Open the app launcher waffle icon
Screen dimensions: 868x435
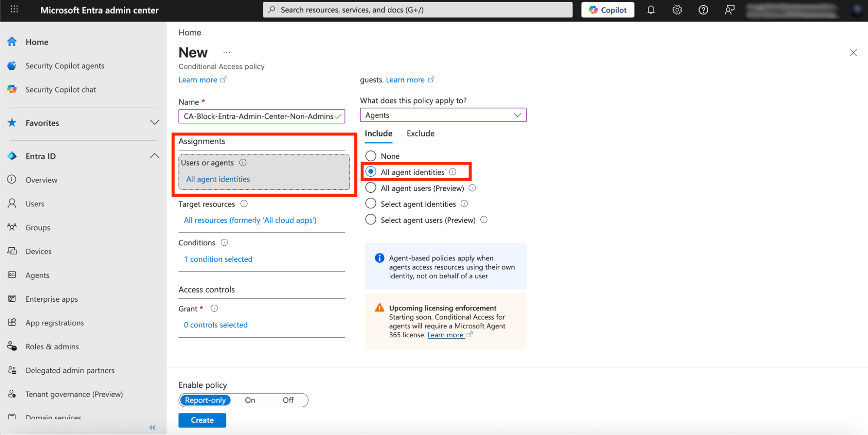(14, 10)
